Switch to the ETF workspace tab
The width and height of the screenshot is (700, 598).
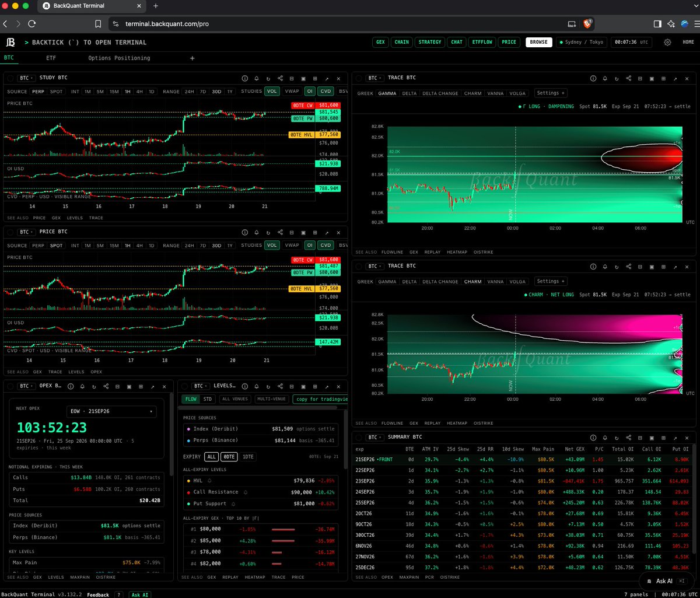point(51,58)
